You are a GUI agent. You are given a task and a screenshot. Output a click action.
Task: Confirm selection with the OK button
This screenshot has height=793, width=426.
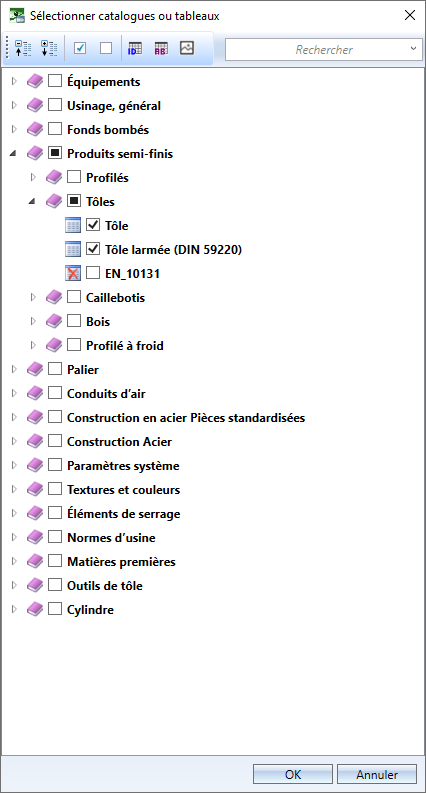click(293, 774)
